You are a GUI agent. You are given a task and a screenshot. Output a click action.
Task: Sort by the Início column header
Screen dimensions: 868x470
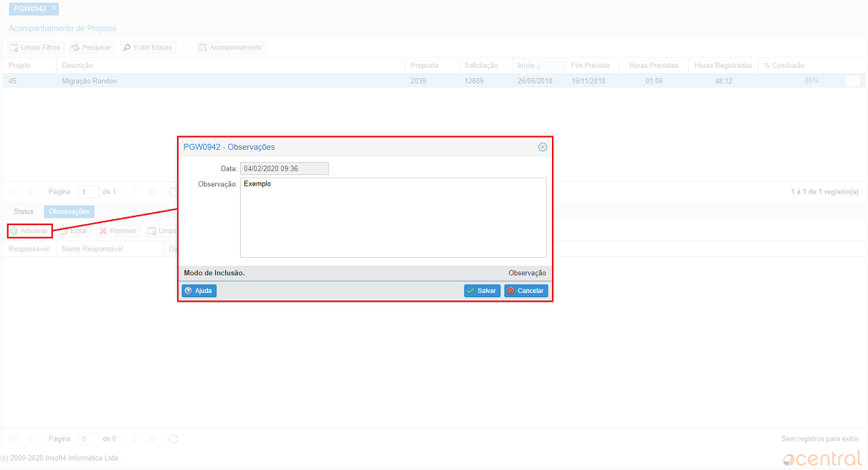[x=528, y=66]
